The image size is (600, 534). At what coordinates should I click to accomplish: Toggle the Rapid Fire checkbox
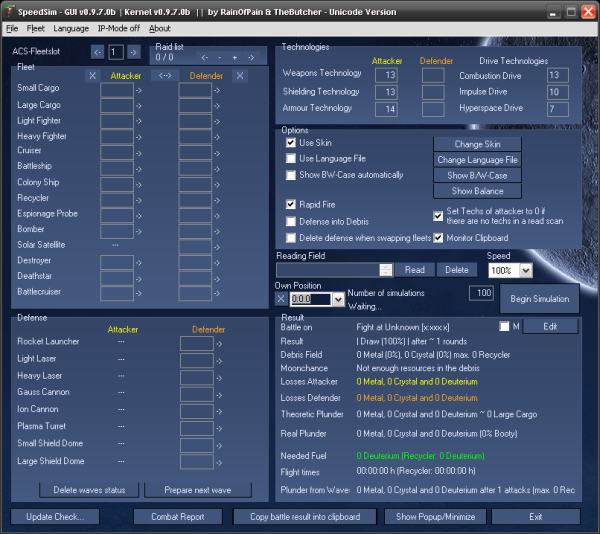[291, 204]
